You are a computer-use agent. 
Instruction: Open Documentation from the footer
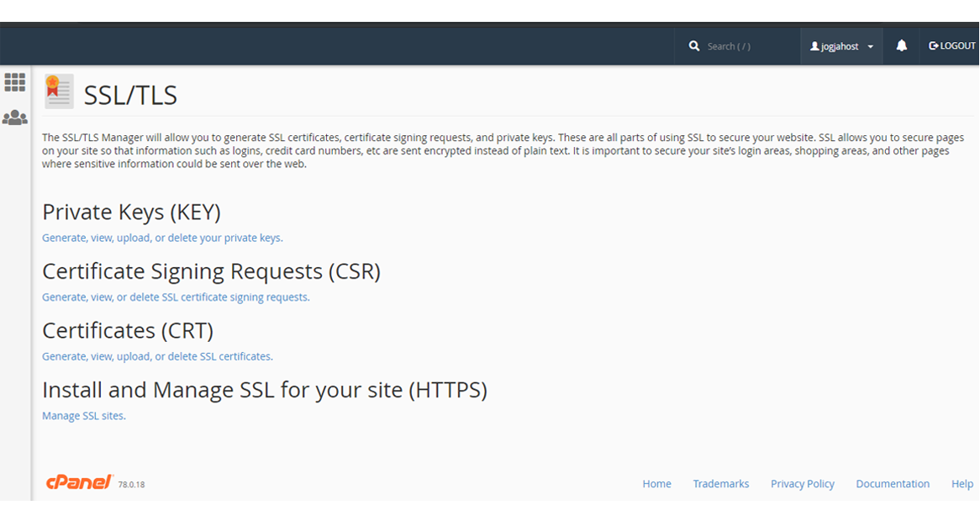click(892, 484)
